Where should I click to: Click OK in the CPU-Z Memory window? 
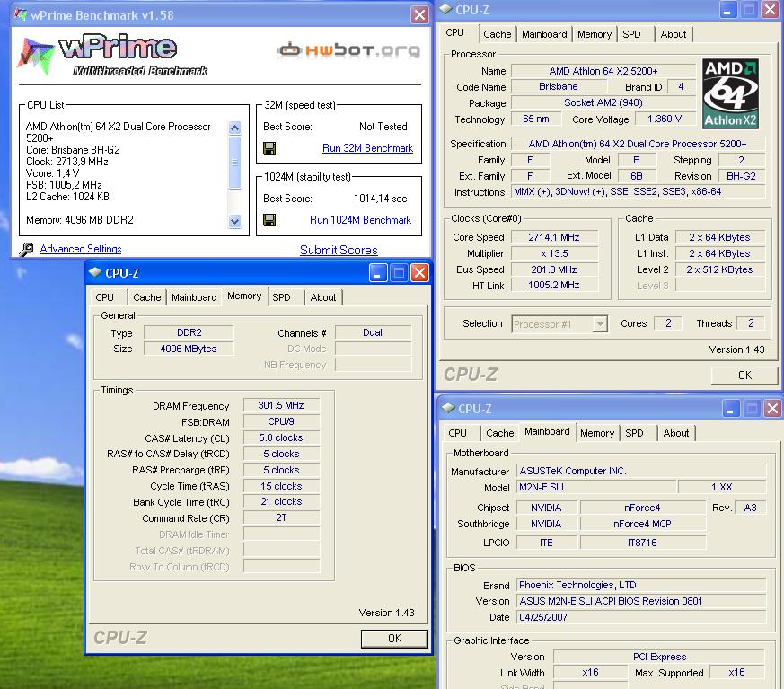pos(394,639)
